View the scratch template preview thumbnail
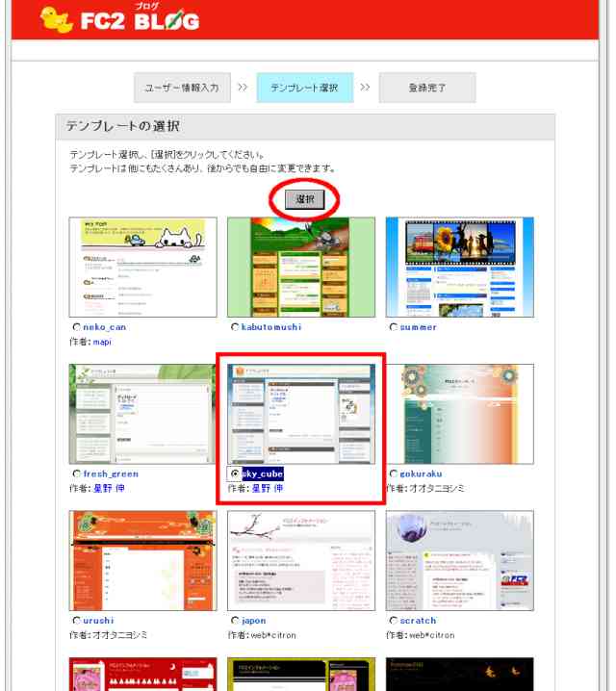Screen dimensions: 616x691 (x=459, y=560)
